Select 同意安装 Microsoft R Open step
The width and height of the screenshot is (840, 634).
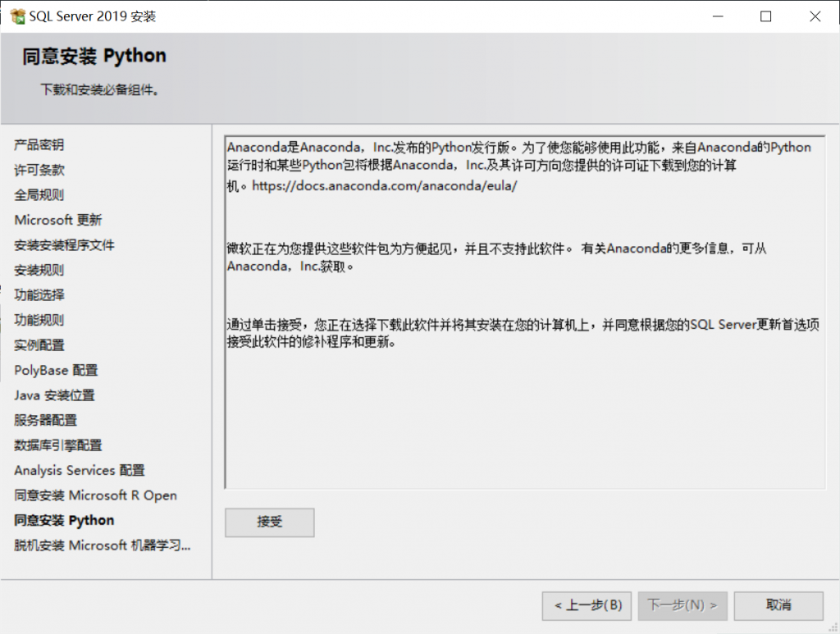[x=95, y=495]
